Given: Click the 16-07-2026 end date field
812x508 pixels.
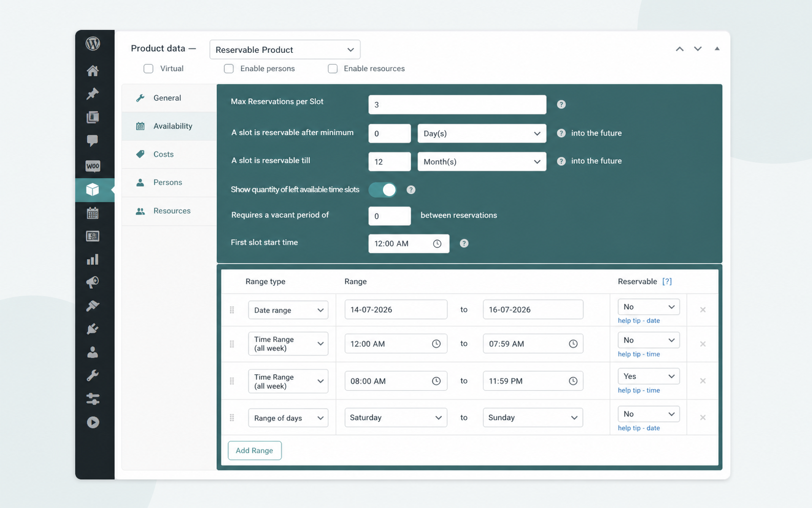Looking at the screenshot, I should click(x=532, y=309).
